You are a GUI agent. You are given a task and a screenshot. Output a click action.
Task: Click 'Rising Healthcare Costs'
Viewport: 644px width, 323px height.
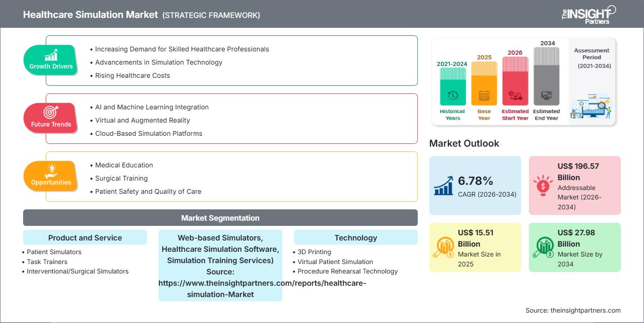pyautogui.click(x=132, y=75)
